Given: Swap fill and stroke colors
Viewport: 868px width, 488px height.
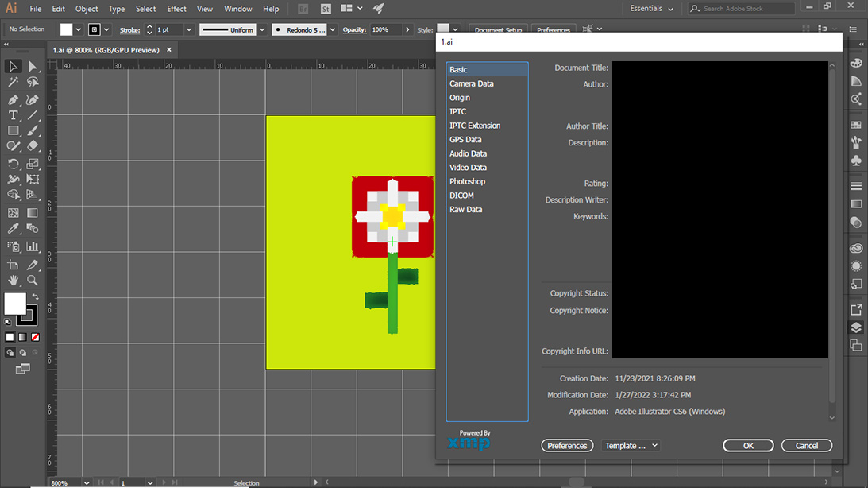Looking at the screenshot, I should pyautogui.click(x=35, y=296).
